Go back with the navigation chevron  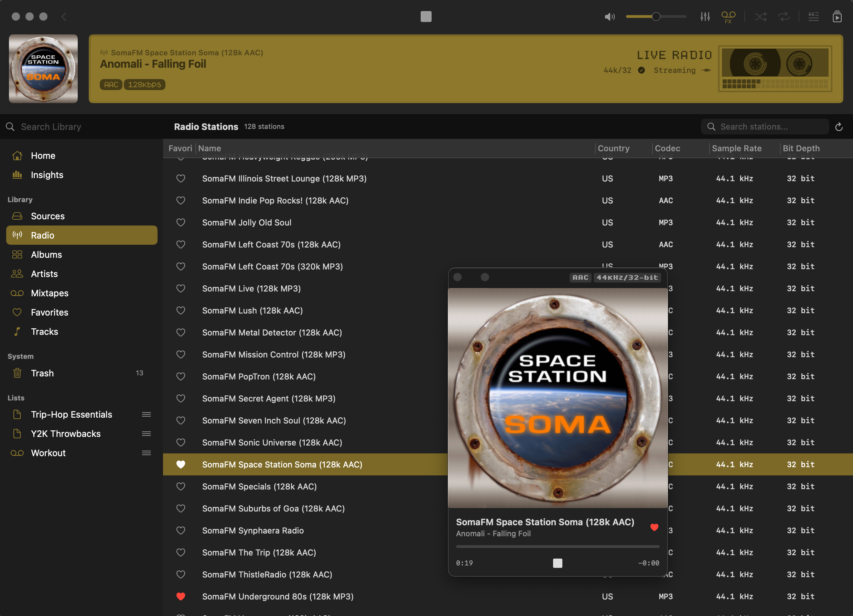pyautogui.click(x=64, y=16)
